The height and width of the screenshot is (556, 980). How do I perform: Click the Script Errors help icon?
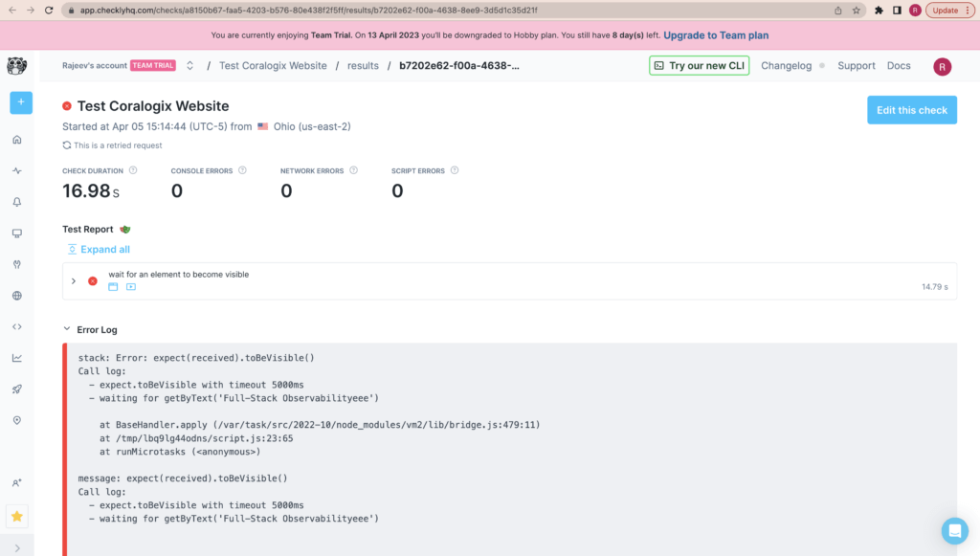click(x=455, y=170)
